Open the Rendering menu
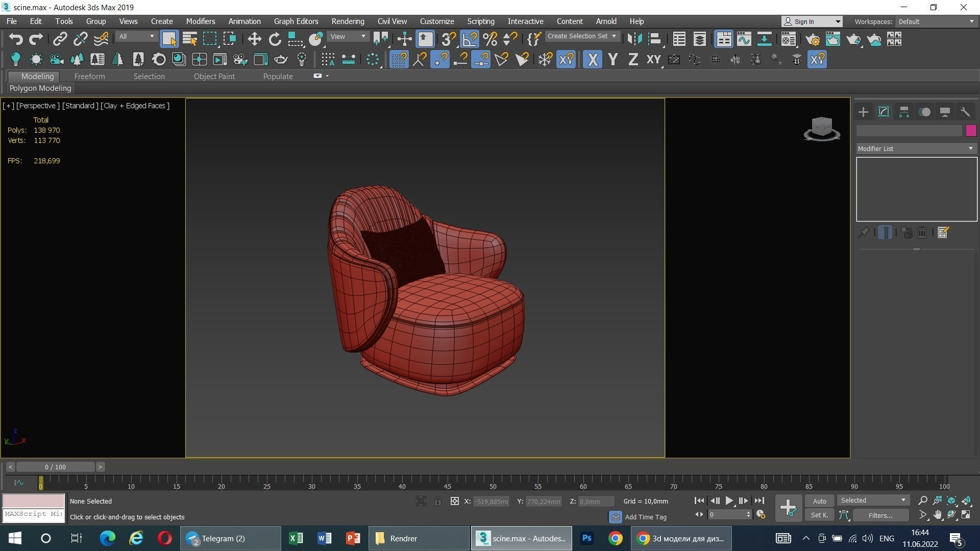 click(348, 21)
